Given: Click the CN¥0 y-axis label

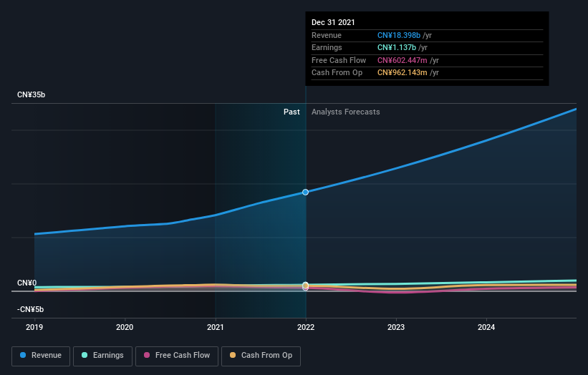Looking at the screenshot, I should (27, 283).
